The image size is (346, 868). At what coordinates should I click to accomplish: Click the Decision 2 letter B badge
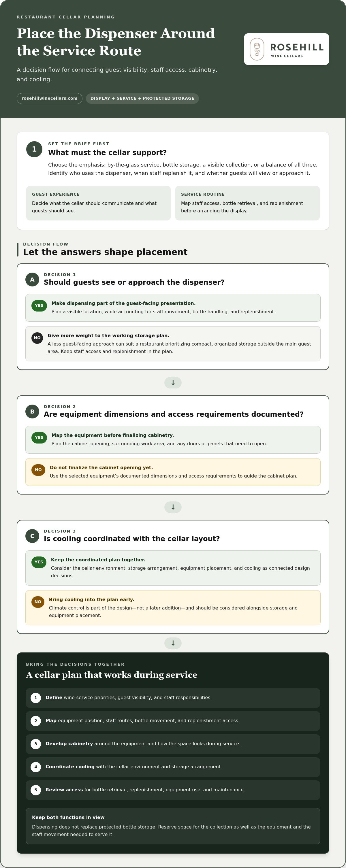coord(32,412)
